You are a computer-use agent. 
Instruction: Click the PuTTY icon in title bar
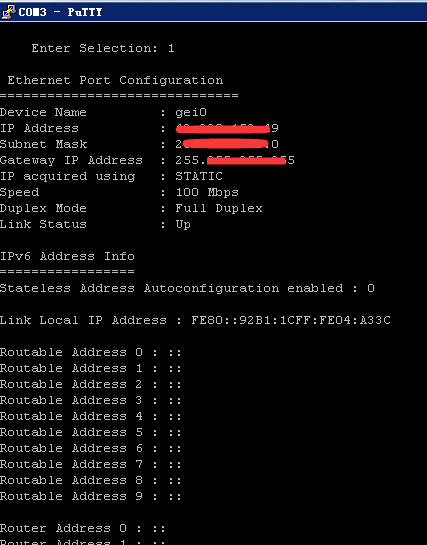(x=9, y=11)
